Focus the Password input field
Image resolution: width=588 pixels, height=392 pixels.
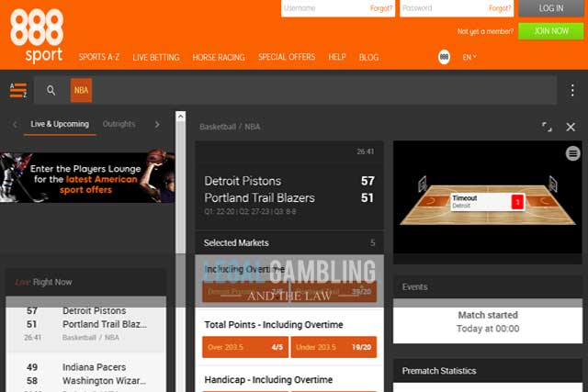457,8
